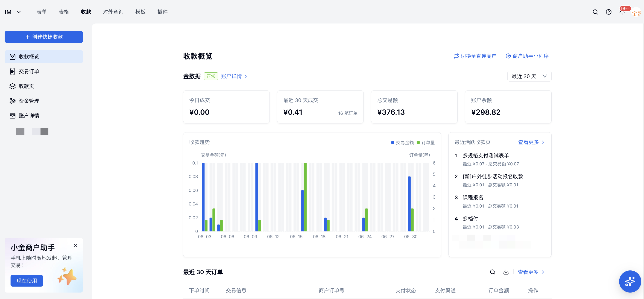The height and width of the screenshot is (299, 644).
Task: Toggle 交易金额 legend in trend chart
Action: coord(403,143)
